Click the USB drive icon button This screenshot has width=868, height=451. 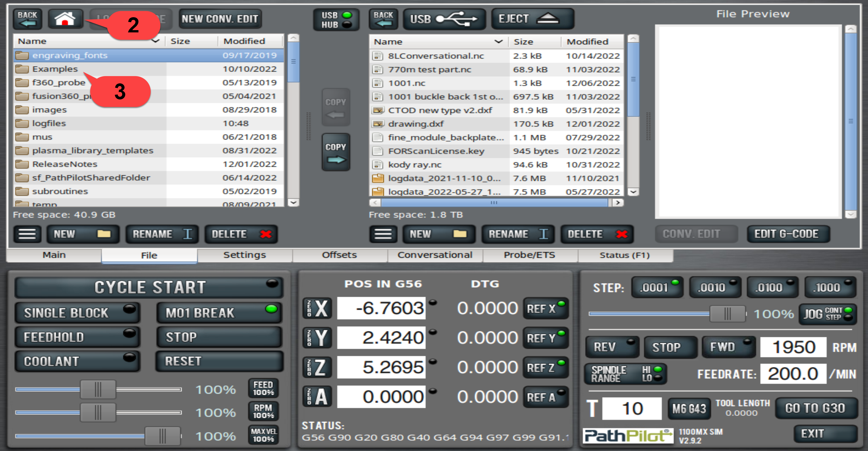click(444, 19)
